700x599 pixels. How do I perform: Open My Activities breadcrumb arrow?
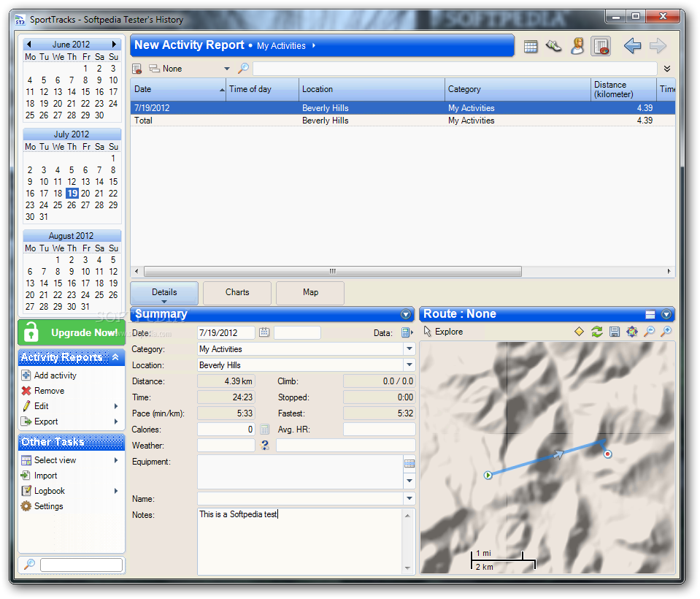(314, 45)
